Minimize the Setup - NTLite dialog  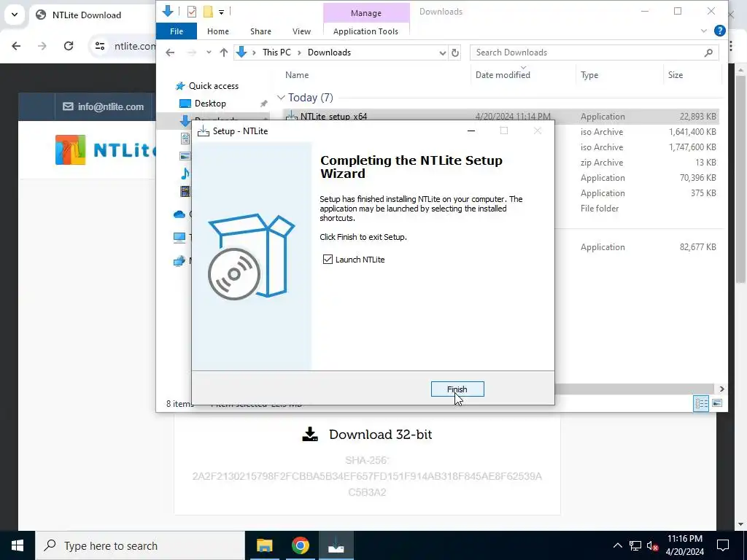[471, 131]
